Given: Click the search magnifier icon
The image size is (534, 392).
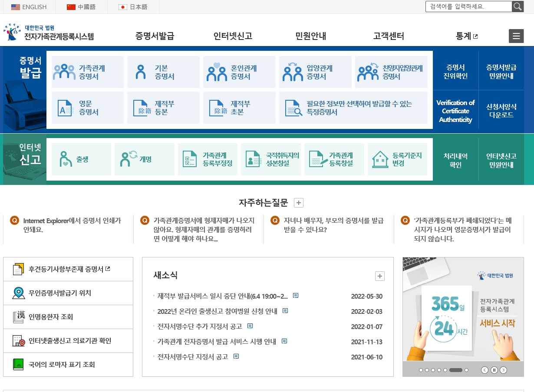Looking at the screenshot, I should [518, 7].
